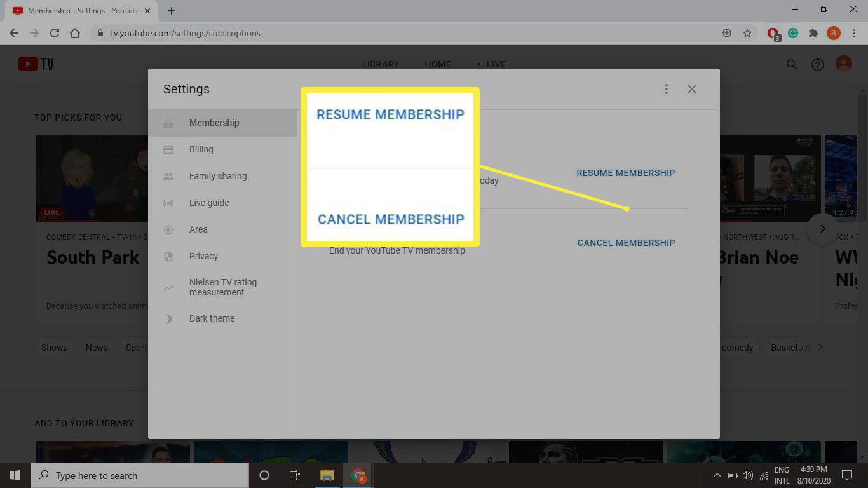Click the Family sharing people icon

[168, 177]
